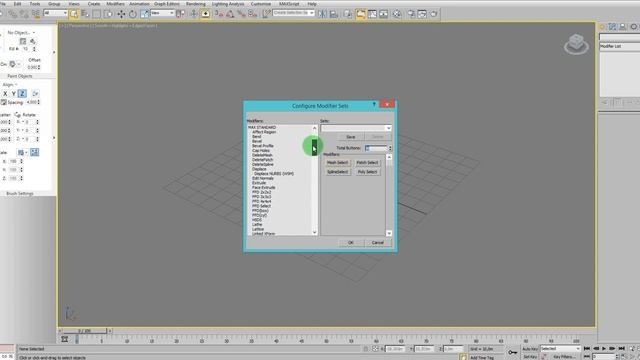640x360 pixels.
Task: Click Use Pivot Point Center icon
Action: point(180,14)
